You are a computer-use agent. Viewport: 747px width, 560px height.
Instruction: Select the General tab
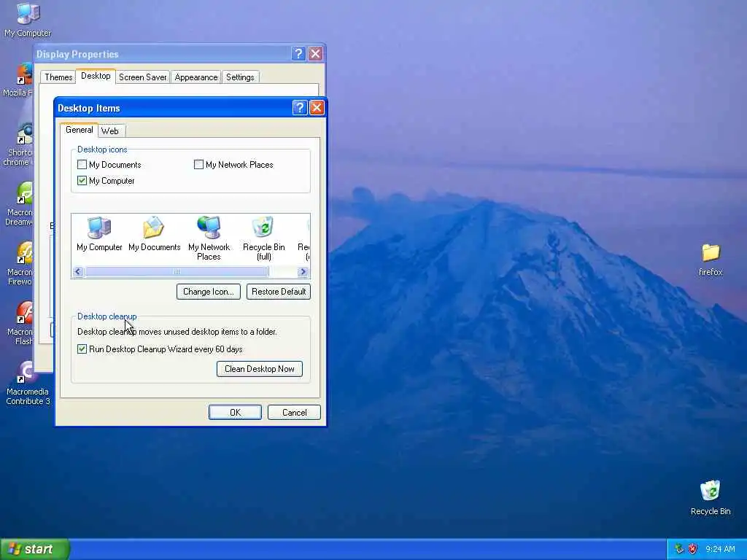(x=79, y=130)
